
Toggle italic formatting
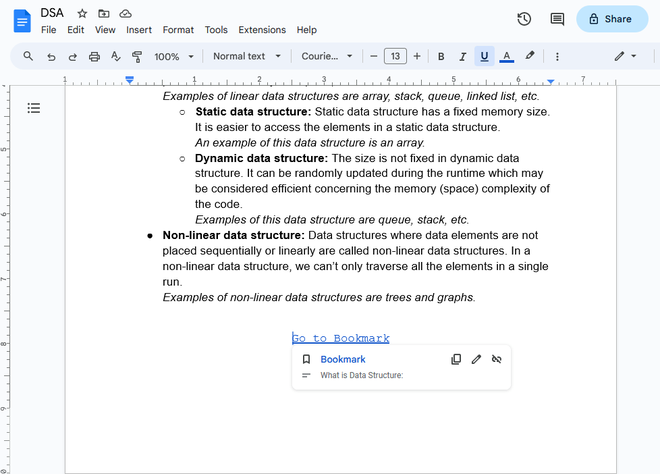pos(463,56)
